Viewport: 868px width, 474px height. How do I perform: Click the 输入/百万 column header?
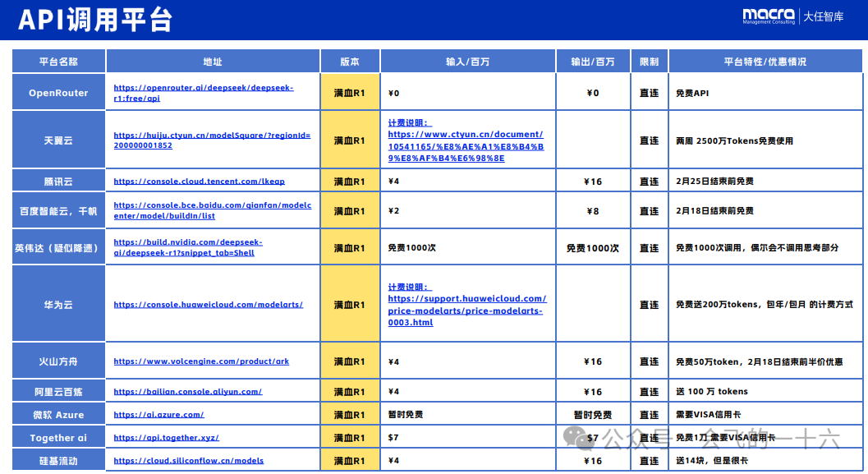[468, 62]
